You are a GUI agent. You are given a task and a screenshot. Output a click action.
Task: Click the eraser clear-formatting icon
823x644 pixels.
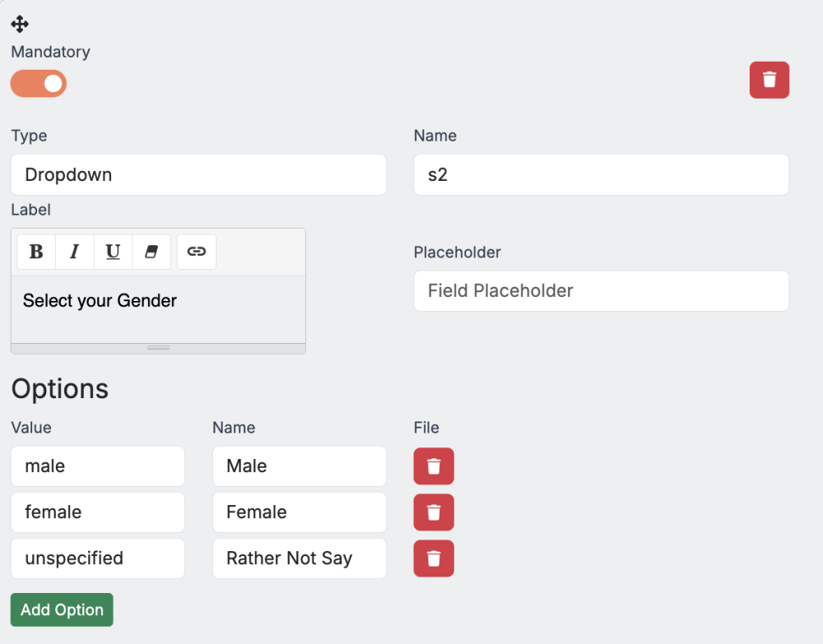tap(151, 252)
